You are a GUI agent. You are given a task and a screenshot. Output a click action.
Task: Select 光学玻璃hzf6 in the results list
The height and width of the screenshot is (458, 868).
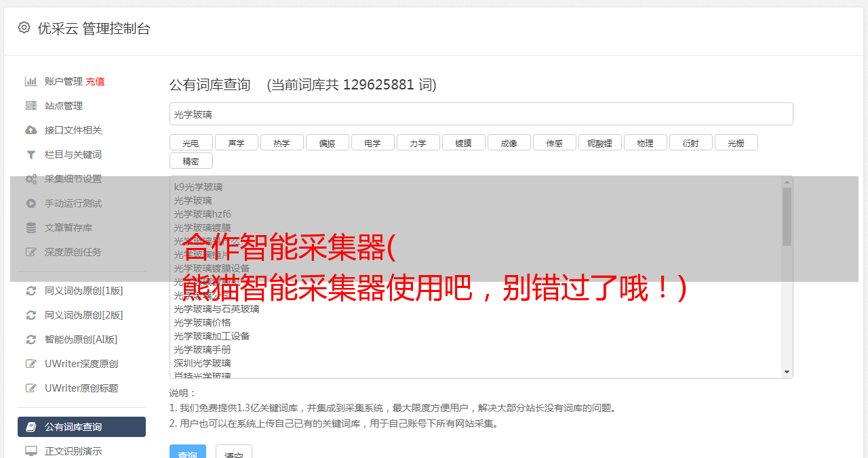click(x=202, y=214)
